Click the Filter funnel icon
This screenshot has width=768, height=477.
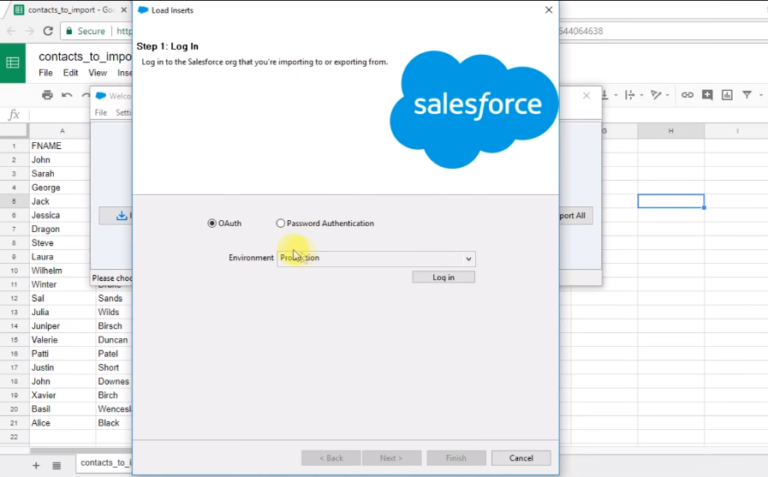(747, 95)
